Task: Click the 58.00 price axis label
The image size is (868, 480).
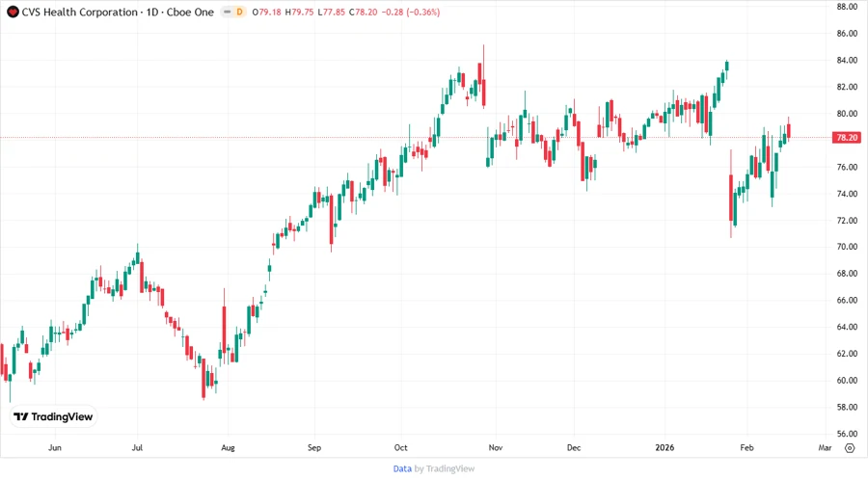Action: [x=847, y=408]
